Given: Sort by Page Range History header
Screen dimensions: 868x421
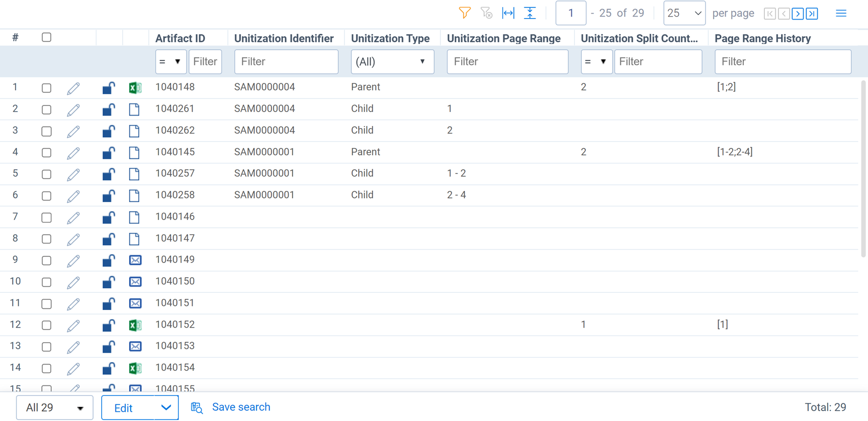Looking at the screenshot, I should click(x=762, y=39).
